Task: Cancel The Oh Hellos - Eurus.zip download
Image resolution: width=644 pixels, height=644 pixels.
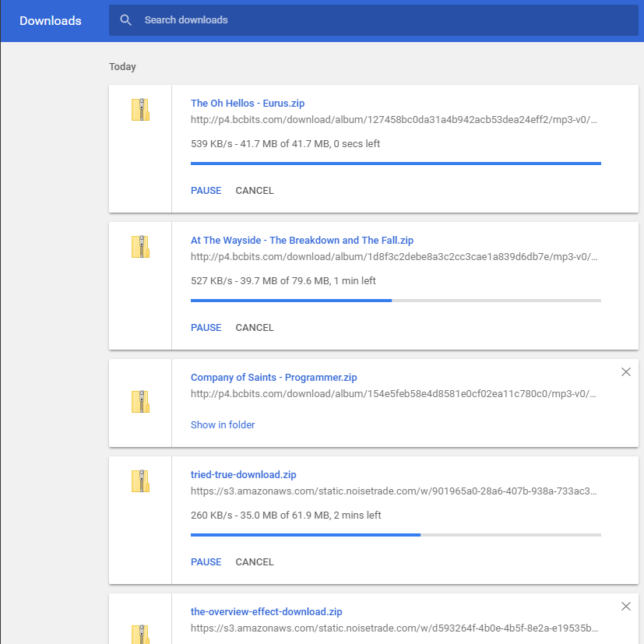Action: pos(254,191)
